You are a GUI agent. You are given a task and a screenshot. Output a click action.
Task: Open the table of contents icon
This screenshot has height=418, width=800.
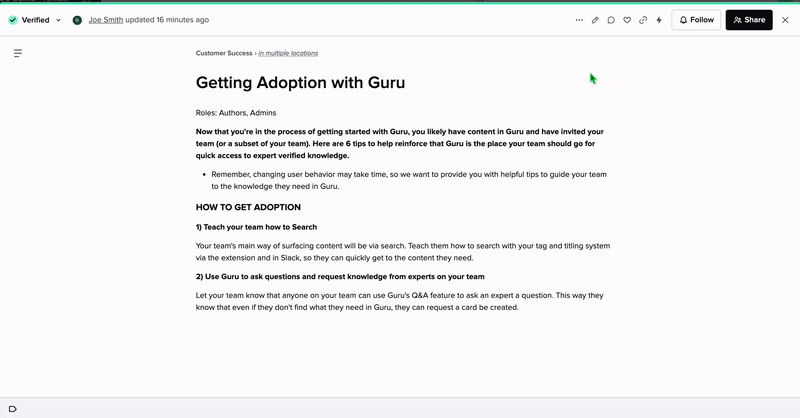coord(18,53)
